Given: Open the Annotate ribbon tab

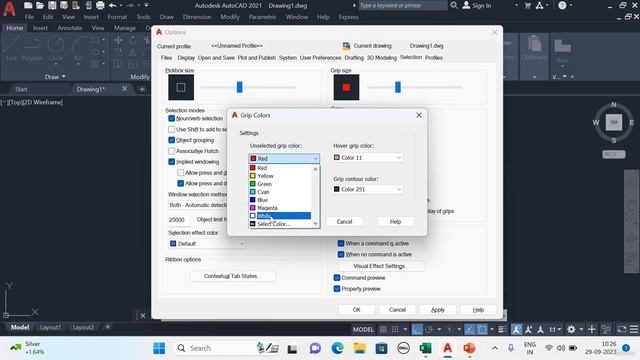Looking at the screenshot, I should click(70, 28).
